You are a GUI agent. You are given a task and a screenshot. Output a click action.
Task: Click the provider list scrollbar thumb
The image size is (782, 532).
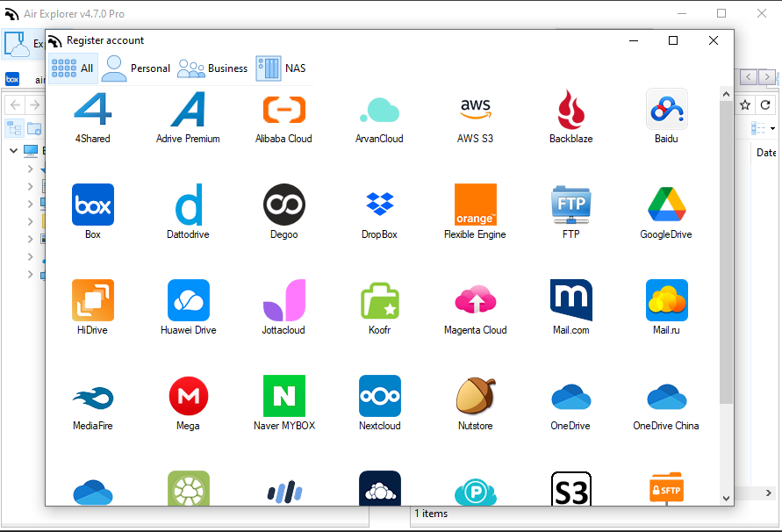pyautogui.click(x=726, y=252)
